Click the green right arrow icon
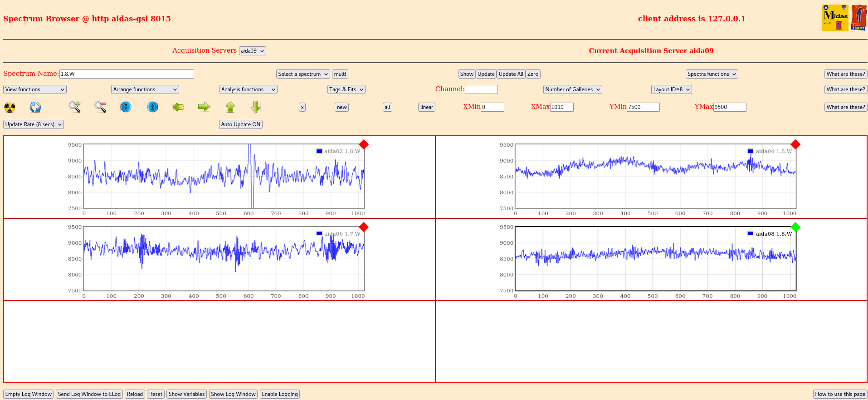Image resolution: width=868 pixels, height=400 pixels. tap(204, 107)
